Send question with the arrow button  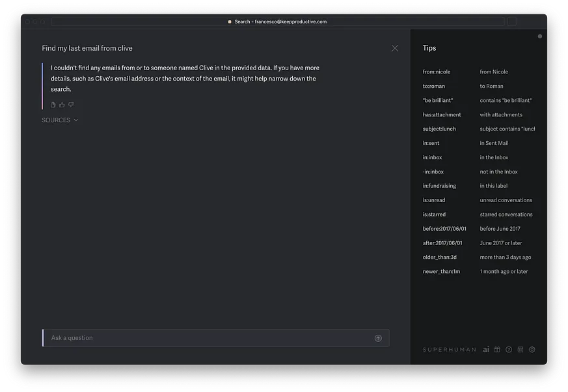tap(378, 338)
